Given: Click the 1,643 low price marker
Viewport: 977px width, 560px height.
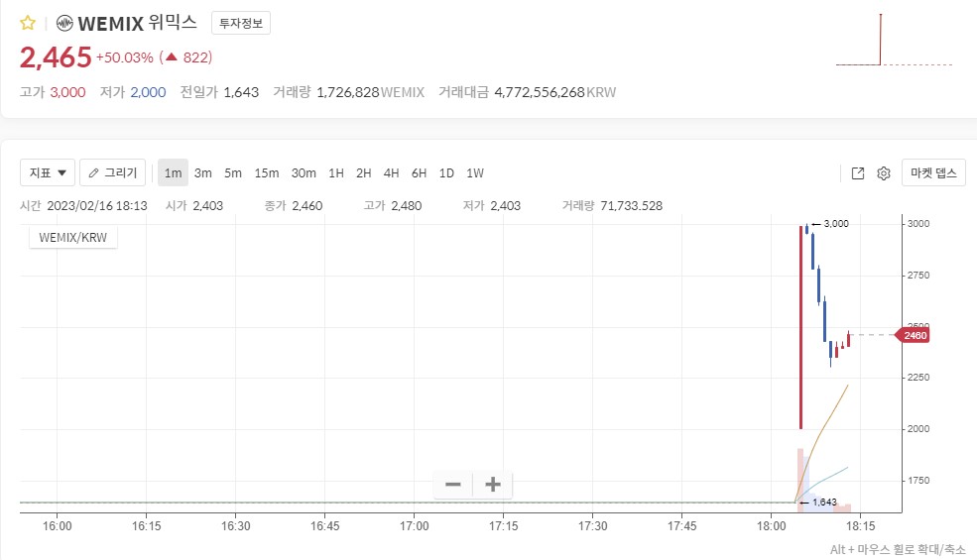Looking at the screenshot, I should click(818, 503).
